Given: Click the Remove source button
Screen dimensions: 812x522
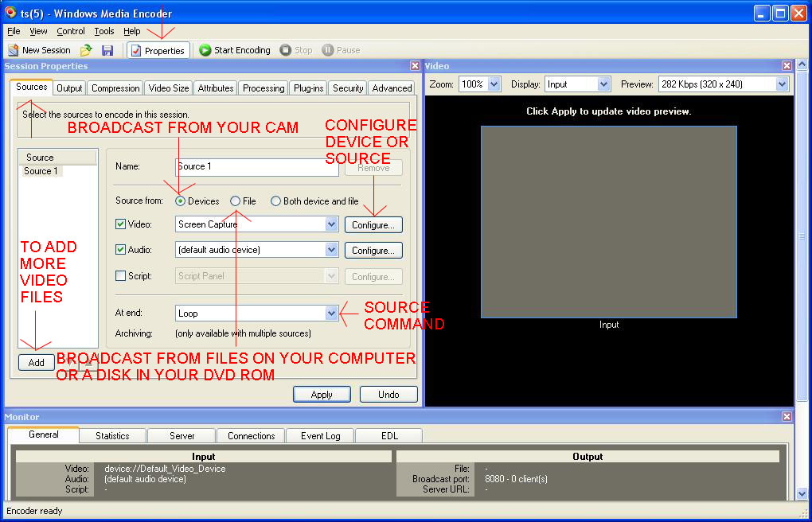Looking at the screenshot, I should click(x=373, y=168).
